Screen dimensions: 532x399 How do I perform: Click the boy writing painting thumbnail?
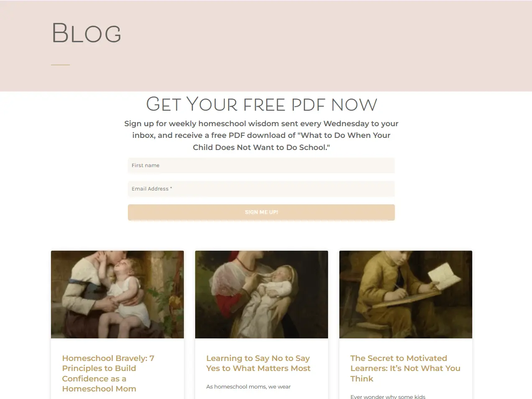406,295
